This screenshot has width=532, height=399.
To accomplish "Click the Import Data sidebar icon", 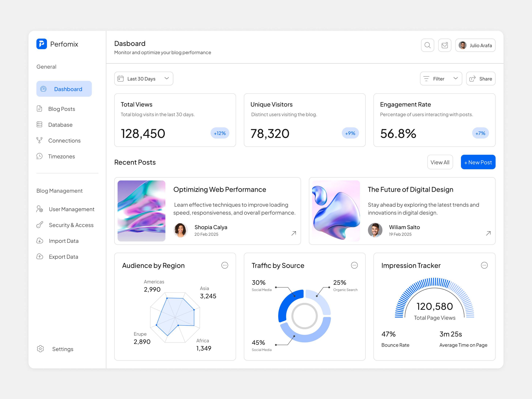I will [40, 241].
